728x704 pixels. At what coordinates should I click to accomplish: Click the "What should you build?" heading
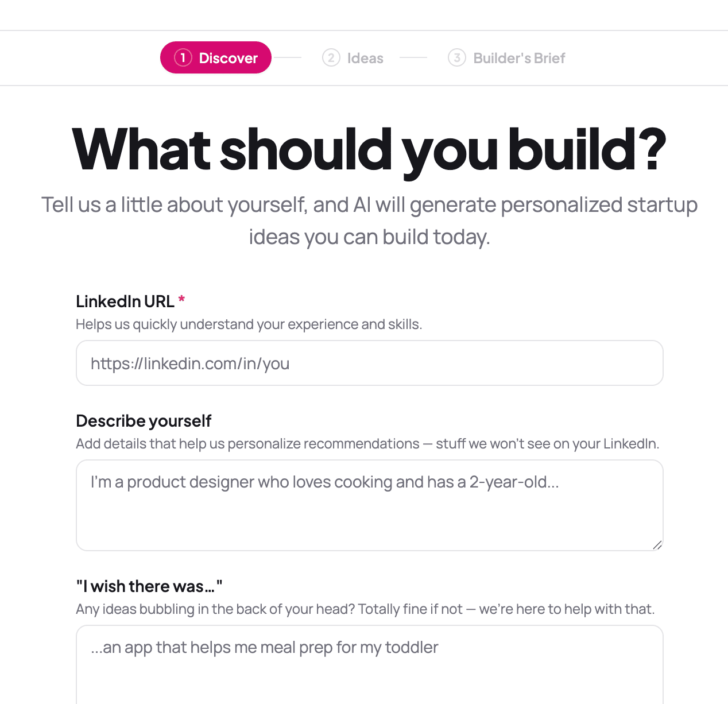tap(369, 149)
